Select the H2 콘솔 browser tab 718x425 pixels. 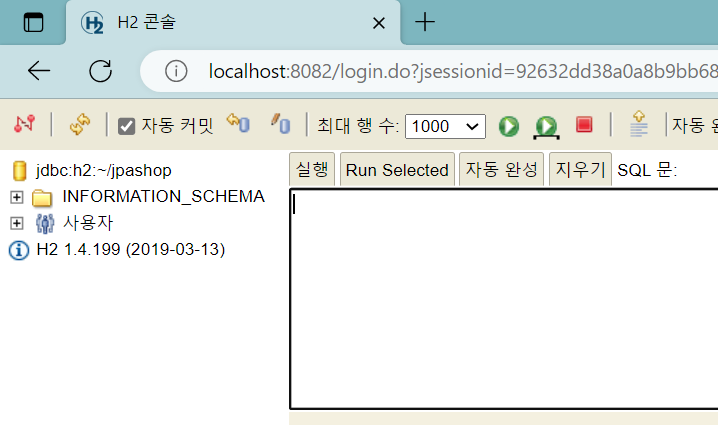pos(233,22)
